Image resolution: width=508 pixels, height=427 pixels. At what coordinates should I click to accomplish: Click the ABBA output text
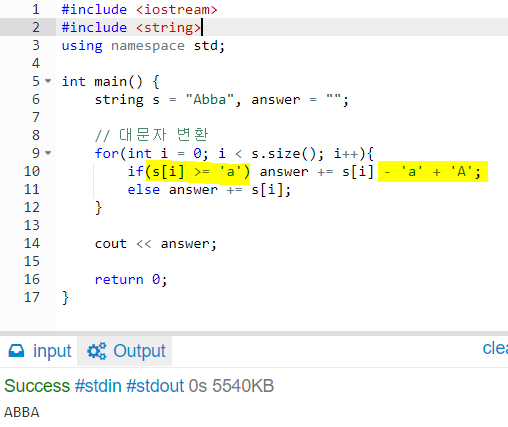[x=22, y=412]
